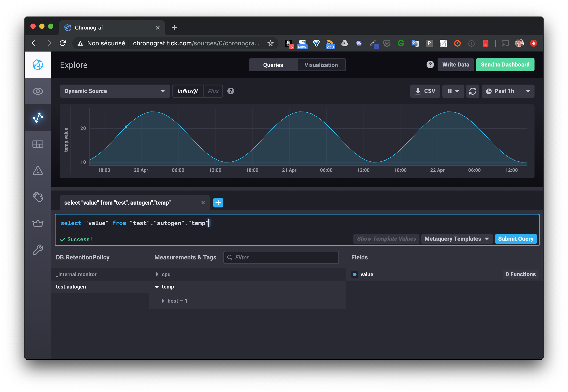Go back with the browser back arrow

pos(34,43)
